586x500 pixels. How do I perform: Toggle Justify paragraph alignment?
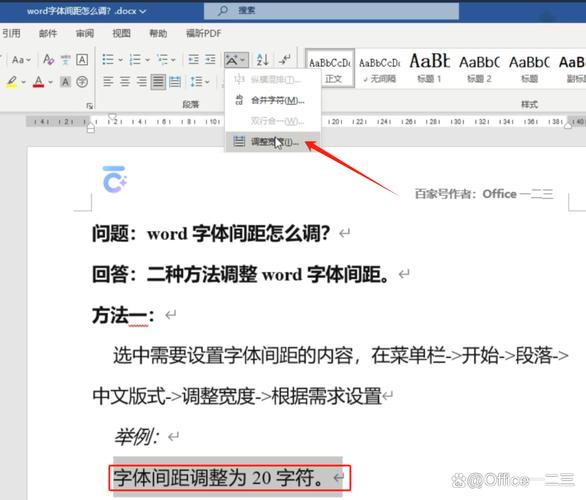(x=158, y=81)
